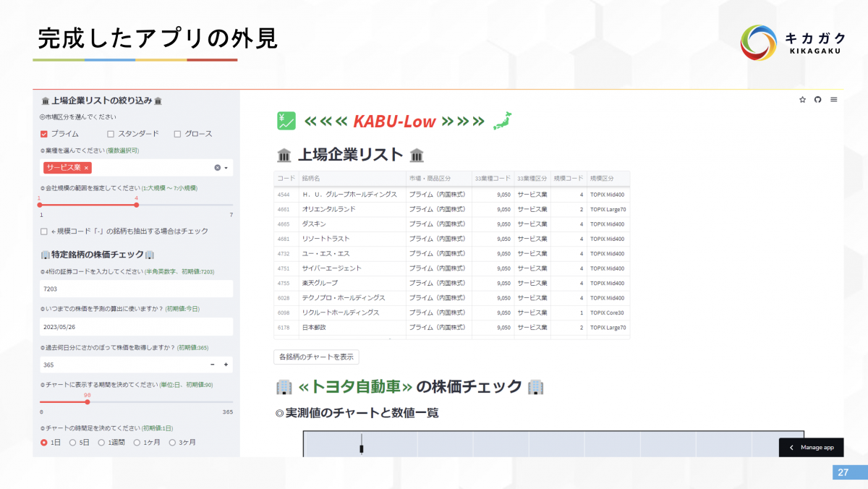
Task: Uncheck the プライム market checkbox
Action: (x=44, y=134)
